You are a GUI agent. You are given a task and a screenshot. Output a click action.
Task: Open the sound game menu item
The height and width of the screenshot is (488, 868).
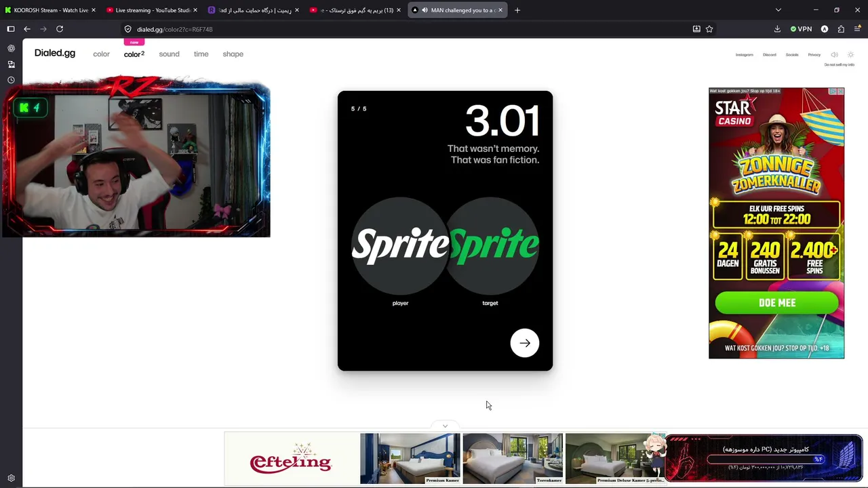[x=170, y=54]
